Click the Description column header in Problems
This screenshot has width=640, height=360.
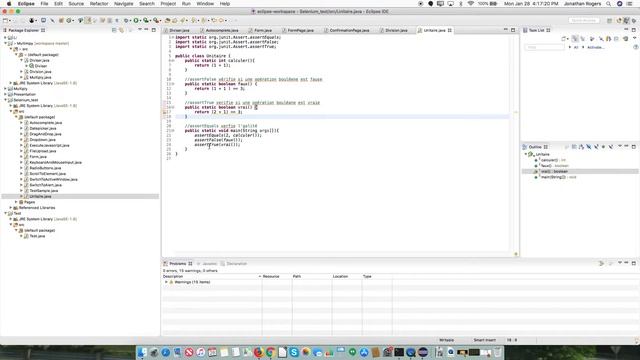coord(211,276)
